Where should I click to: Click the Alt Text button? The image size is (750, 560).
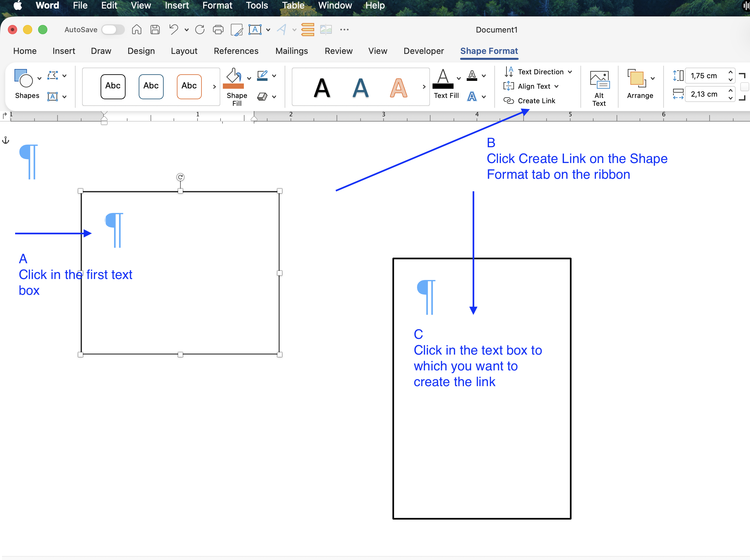click(x=599, y=88)
